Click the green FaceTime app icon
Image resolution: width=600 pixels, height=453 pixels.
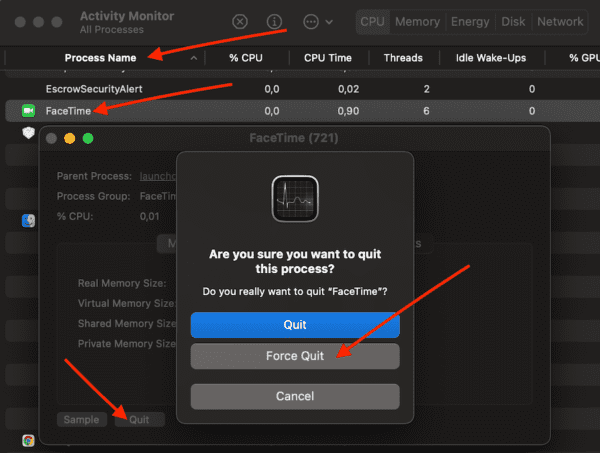click(x=28, y=111)
